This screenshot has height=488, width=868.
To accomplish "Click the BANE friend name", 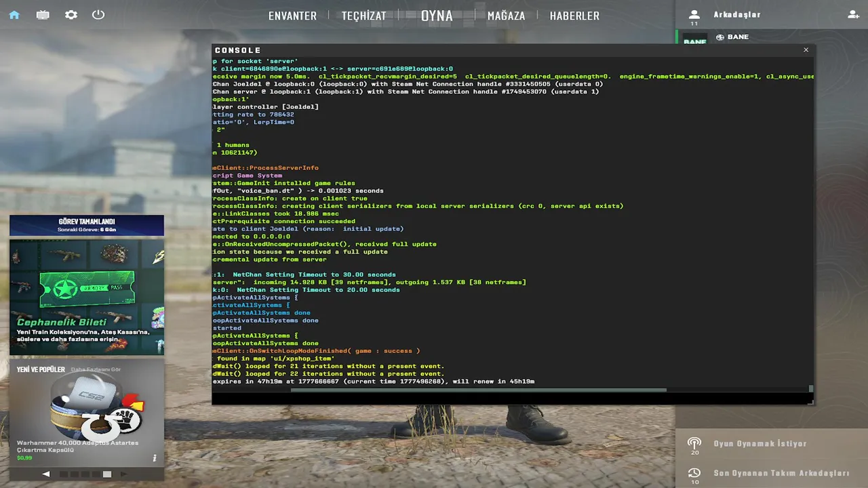I will tap(738, 37).
